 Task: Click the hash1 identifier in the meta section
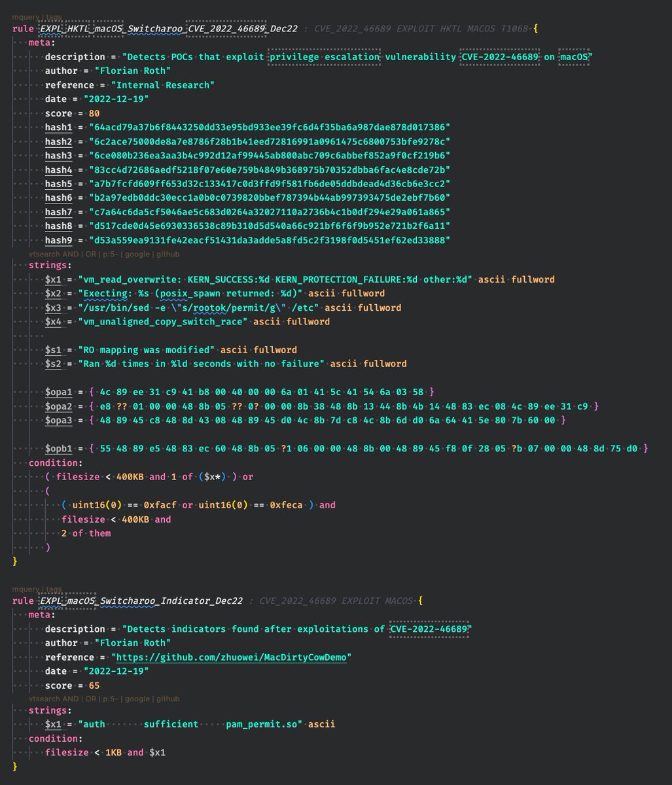[58, 127]
